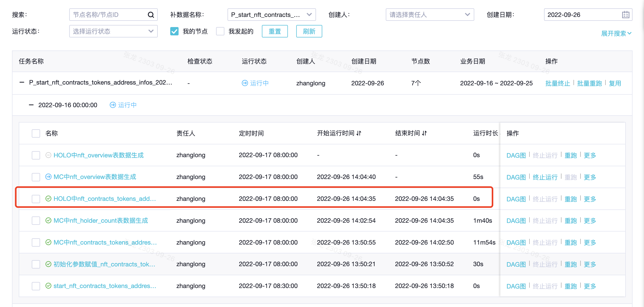Click the running status icon of MC中nft_overview row
644x307 pixels.
(x=48, y=177)
